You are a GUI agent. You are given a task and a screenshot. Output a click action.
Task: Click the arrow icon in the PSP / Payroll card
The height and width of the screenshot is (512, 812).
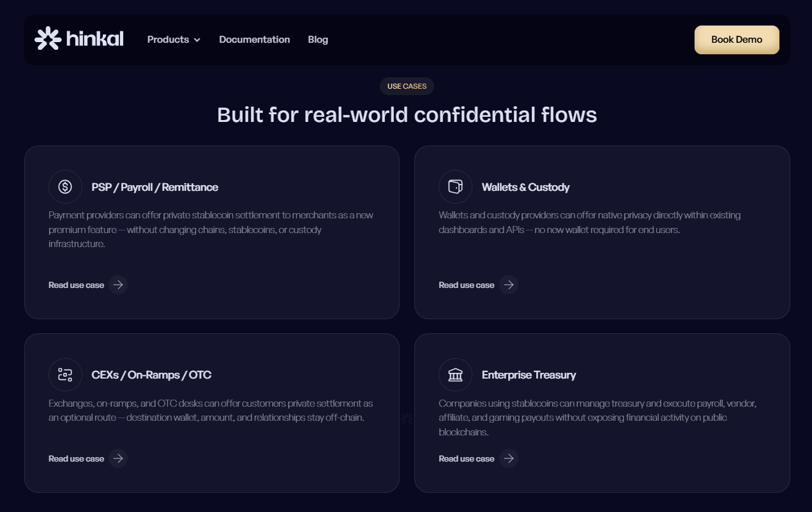117,285
